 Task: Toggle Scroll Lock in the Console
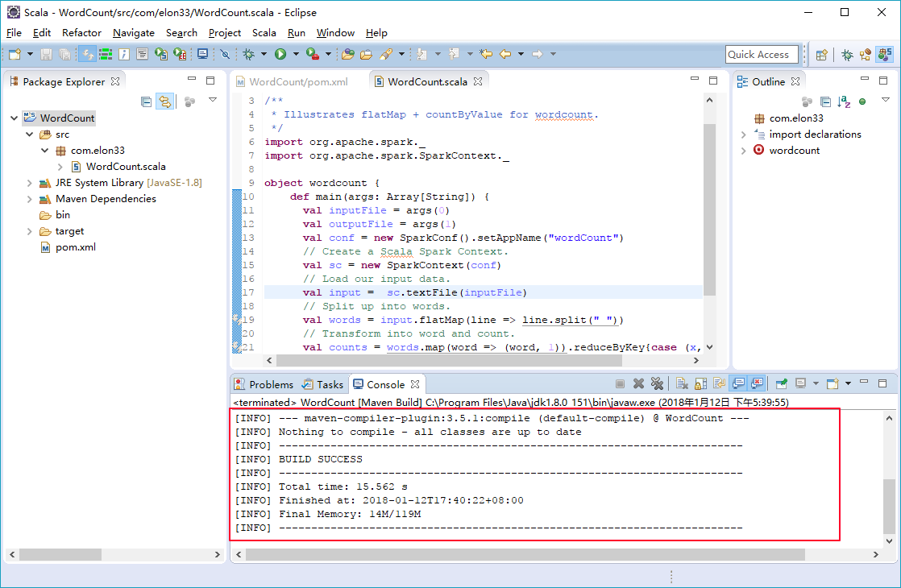coord(700,384)
